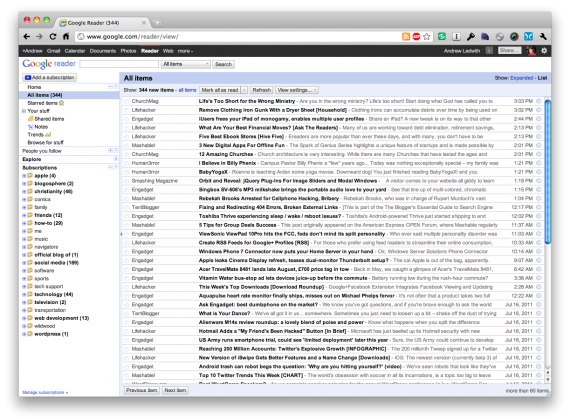Screen dimensions: 570x419
Task: Click the red Adblock icon in address bar
Action: point(416,36)
